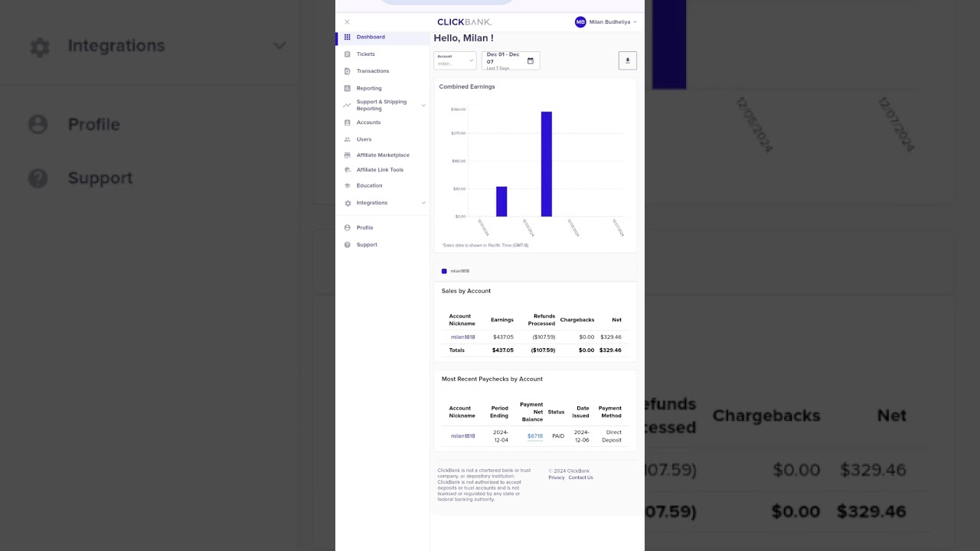980x551 pixels.
Task: Click the Users icon in the sidebar
Action: pyautogui.click(x=348, y=139)
